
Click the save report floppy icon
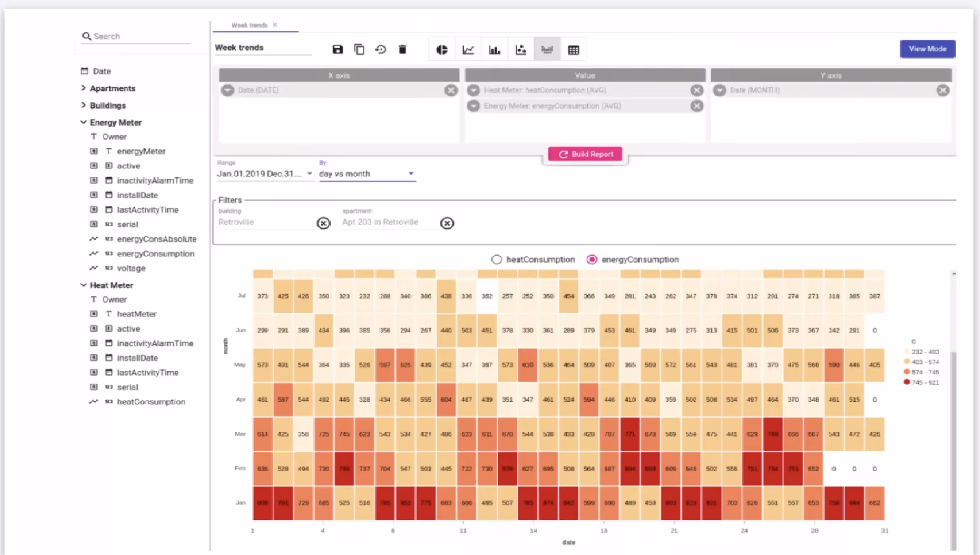click(x=338, y=50)
